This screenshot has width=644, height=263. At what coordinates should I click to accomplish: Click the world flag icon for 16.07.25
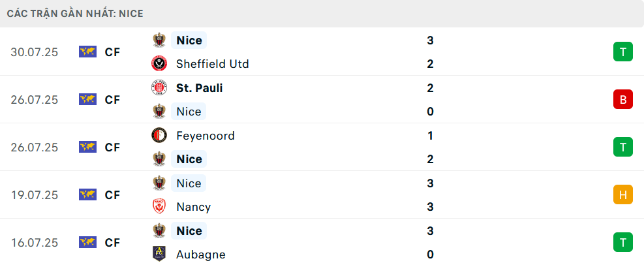coord(87,243)
